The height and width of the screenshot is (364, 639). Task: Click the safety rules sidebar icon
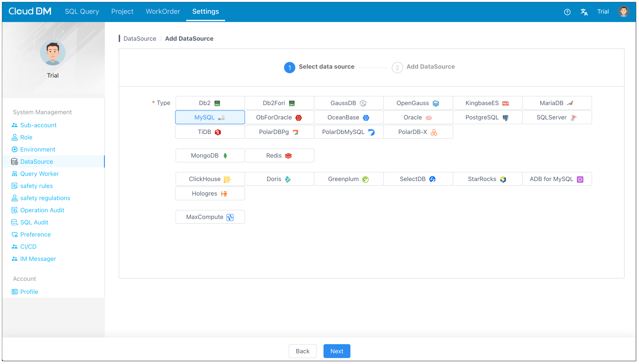pos(15,186)
